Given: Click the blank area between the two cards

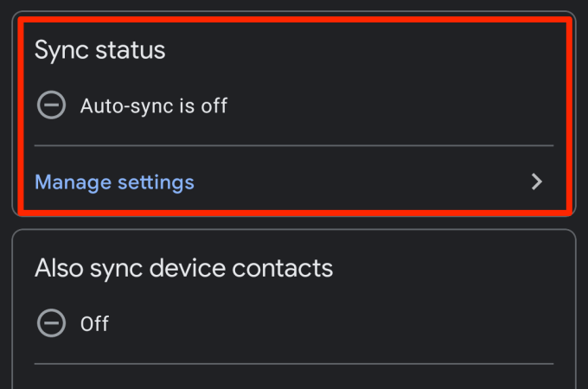Looking at the screenshot, I should tap(294, 223).
